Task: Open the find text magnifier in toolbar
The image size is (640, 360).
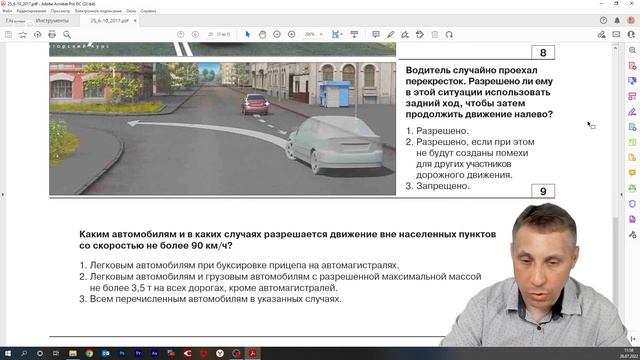Action: [67, 35]
